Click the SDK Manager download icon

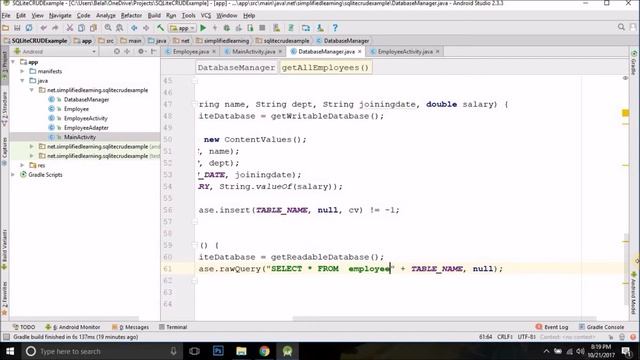pyautogui.click(x=320, y=28)
